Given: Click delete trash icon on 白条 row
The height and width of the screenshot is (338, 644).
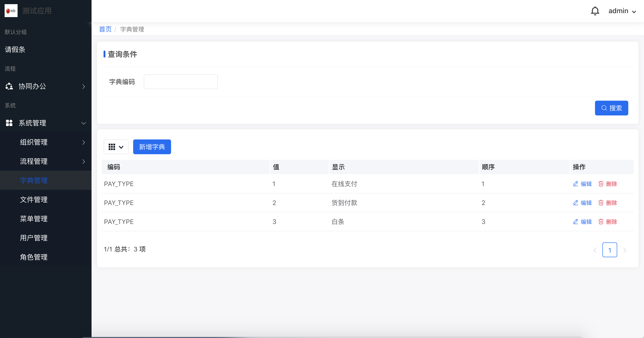Looking at the screenshot, I should click(x=601, y=221).
